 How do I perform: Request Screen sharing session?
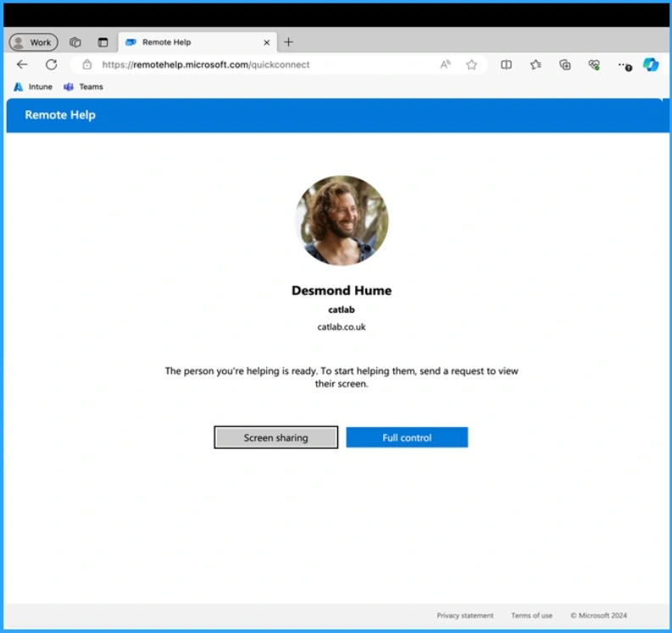(276, 437)
